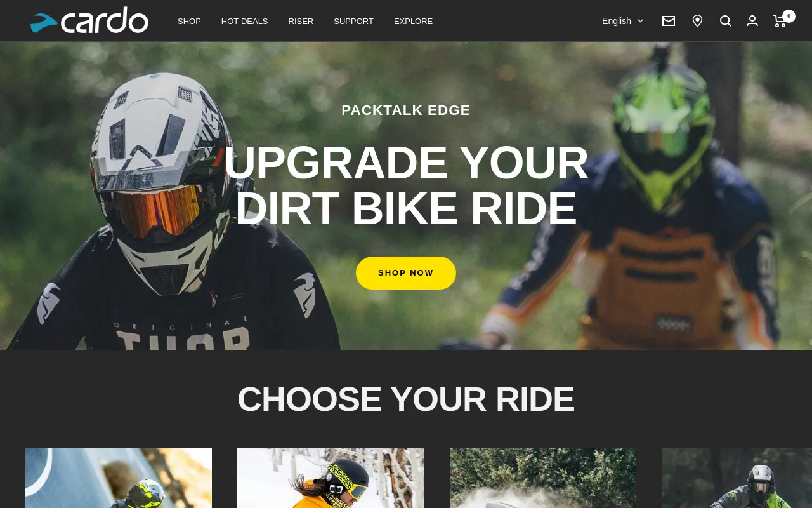Select the rightmost rider in green jacket thumbnail
Image resolution: width=812 pixels, height=508 pixels.
737,478
